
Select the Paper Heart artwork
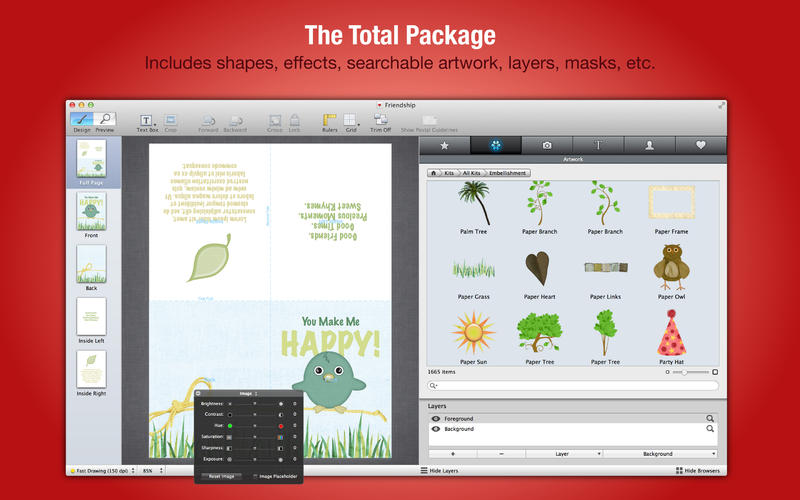pyautogui.click(x=537, y=268)
